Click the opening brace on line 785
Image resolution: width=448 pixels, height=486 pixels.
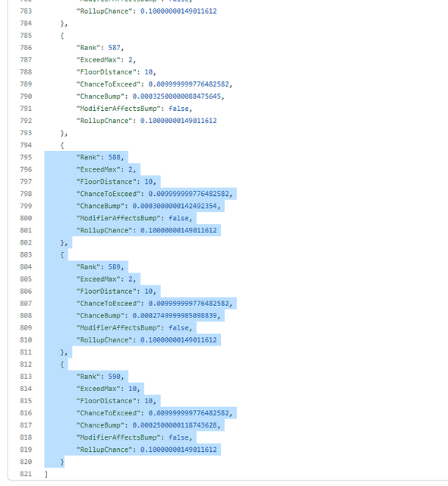[62, 36]
